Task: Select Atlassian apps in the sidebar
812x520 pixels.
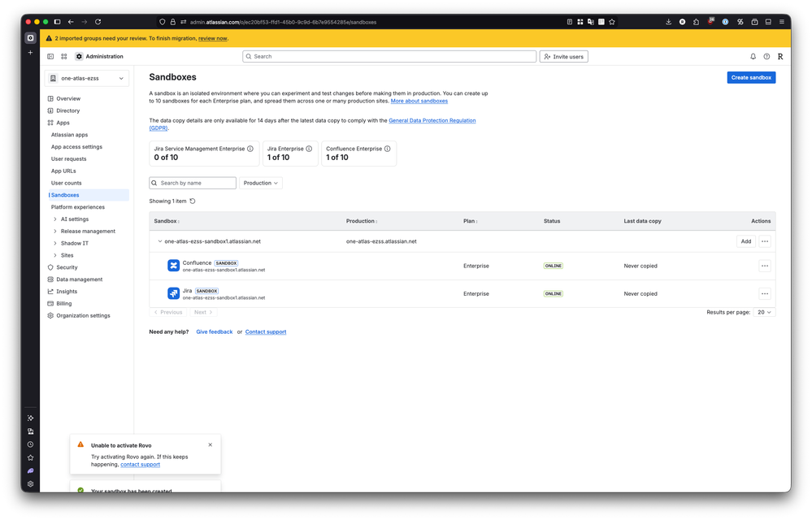Action: (x=69, y=135)
